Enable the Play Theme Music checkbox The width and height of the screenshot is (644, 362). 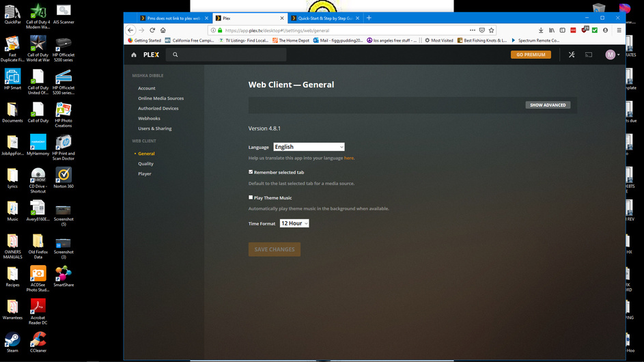(x=251, y=197)
